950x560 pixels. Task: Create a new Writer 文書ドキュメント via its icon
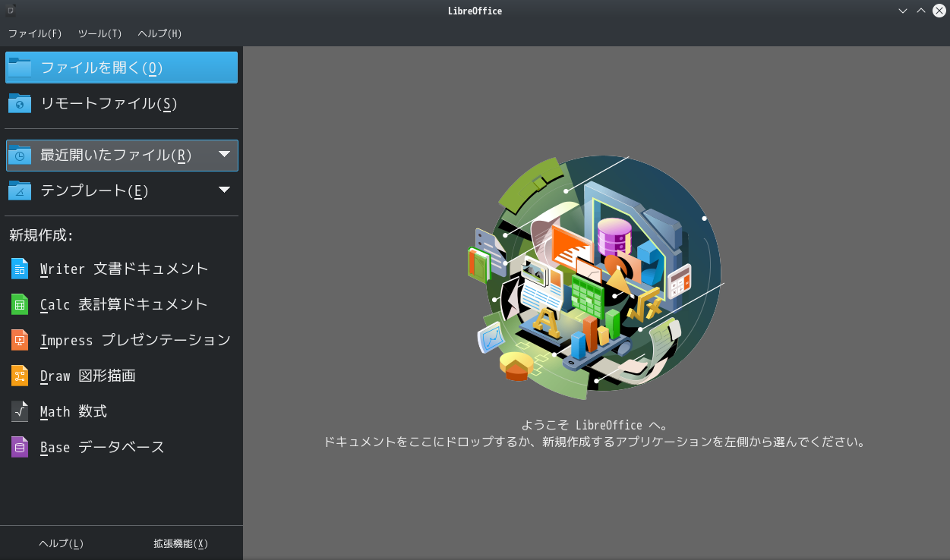[20, 269]
